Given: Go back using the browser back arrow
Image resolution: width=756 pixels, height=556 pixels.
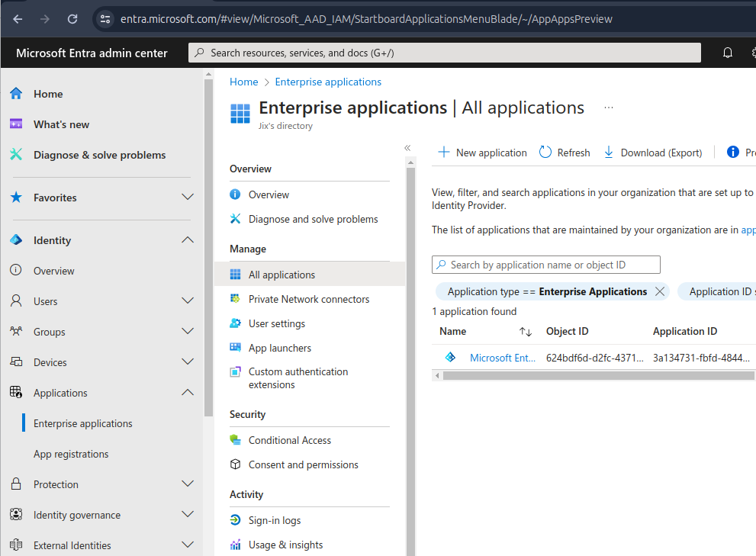Looking at the screenshot, I should (18, 19).
